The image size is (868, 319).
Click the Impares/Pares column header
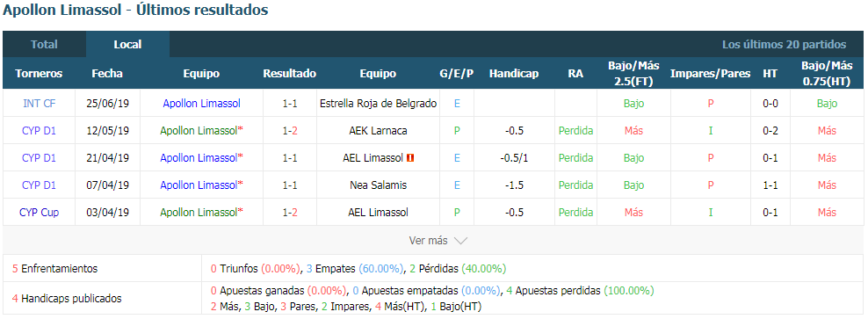click(710, 73)
